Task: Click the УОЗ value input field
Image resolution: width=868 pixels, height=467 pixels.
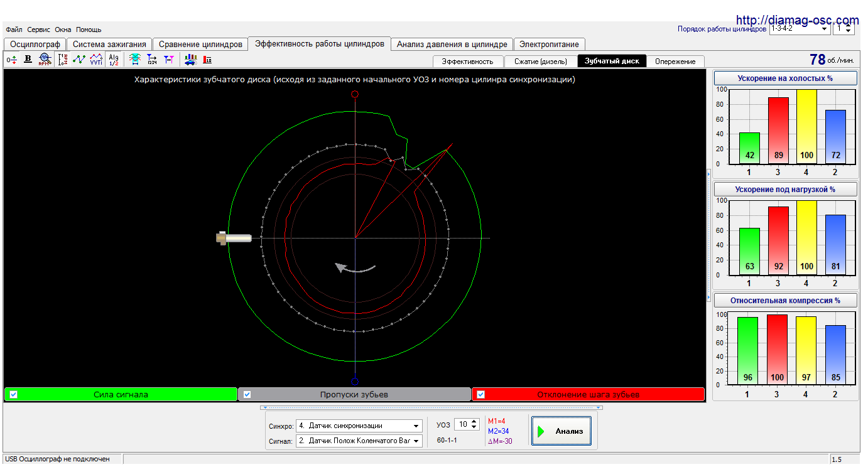Action: [462, 425]
